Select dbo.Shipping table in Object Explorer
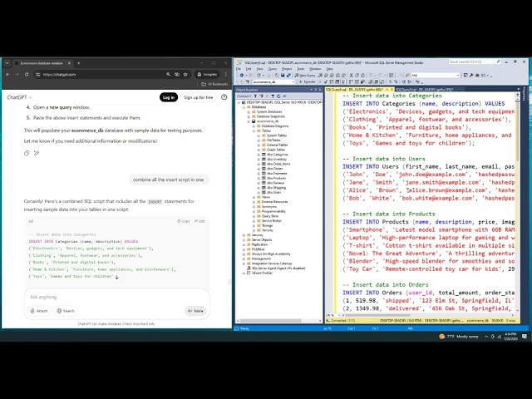This screenshot has width=532, height=399. point(276,188)
